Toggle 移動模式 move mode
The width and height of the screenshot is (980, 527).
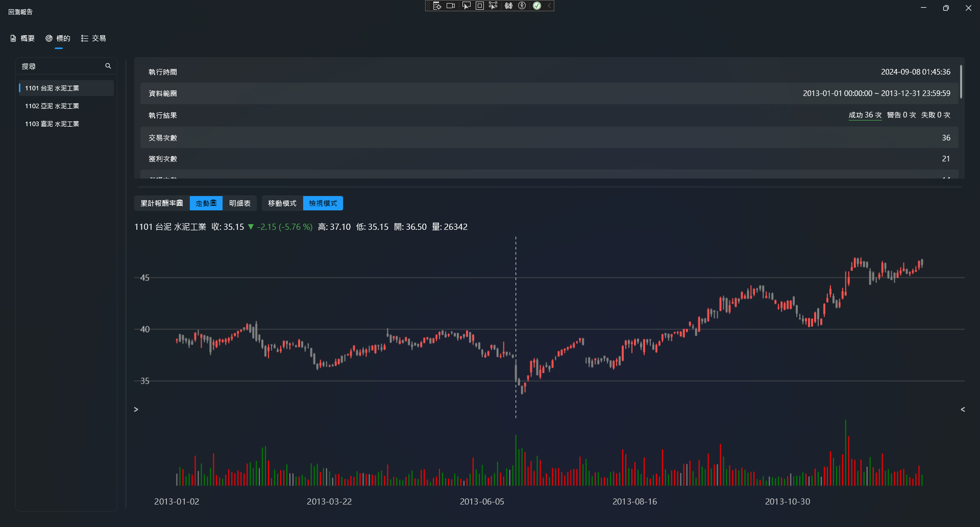282,203
